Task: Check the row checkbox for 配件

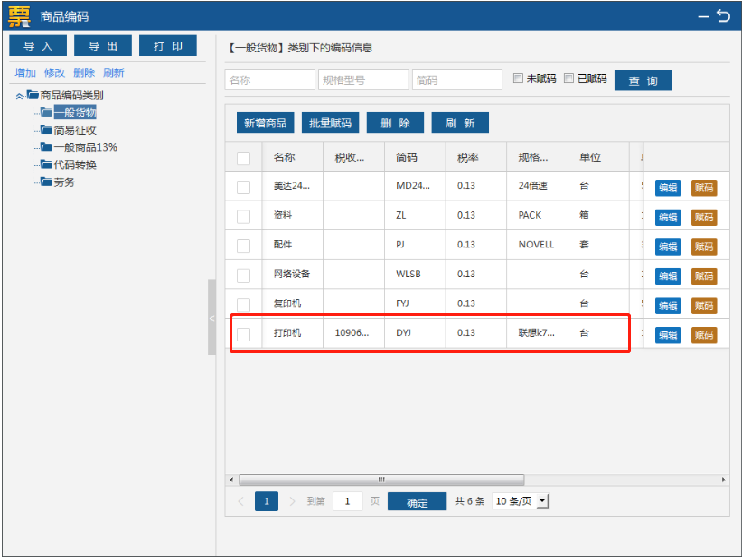Action: click(x=244, y=246)
